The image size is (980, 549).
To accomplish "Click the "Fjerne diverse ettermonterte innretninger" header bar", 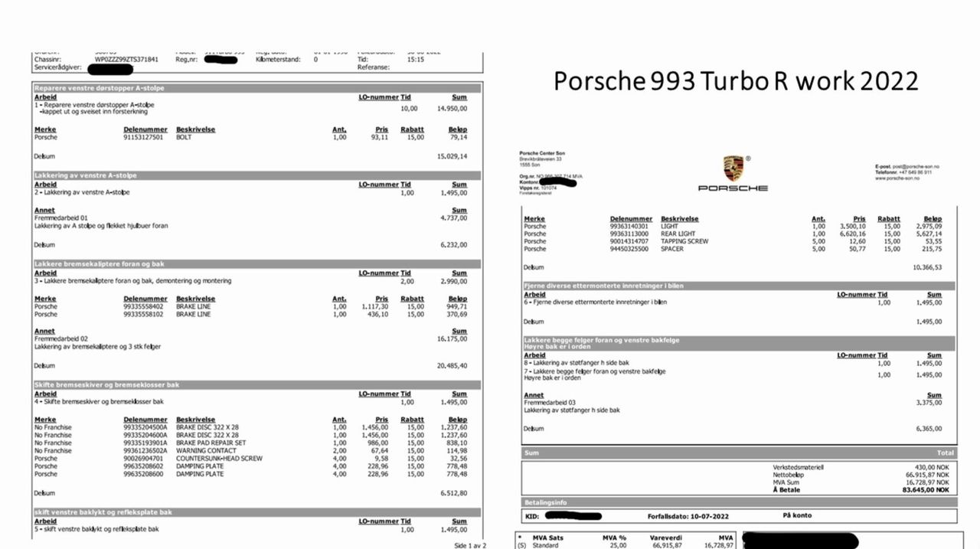I will 737,286.
